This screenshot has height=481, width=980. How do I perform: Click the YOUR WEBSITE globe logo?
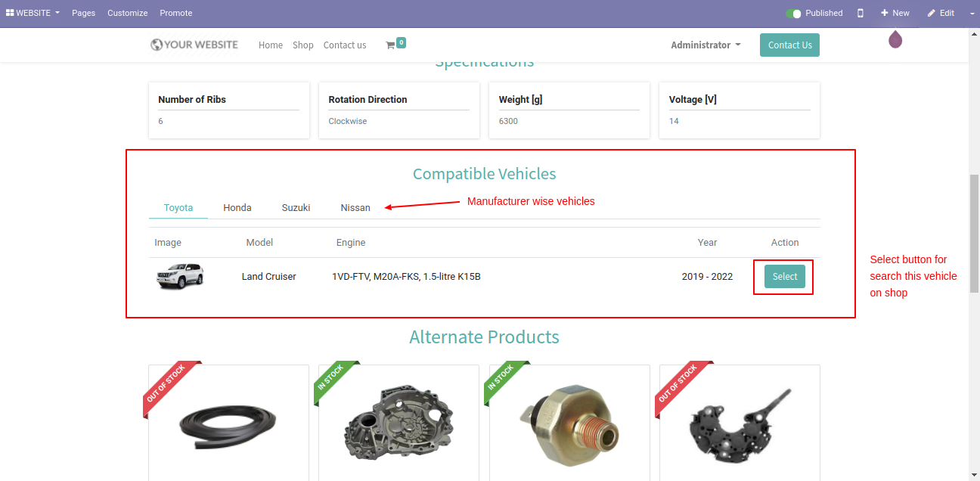(194, 45)
